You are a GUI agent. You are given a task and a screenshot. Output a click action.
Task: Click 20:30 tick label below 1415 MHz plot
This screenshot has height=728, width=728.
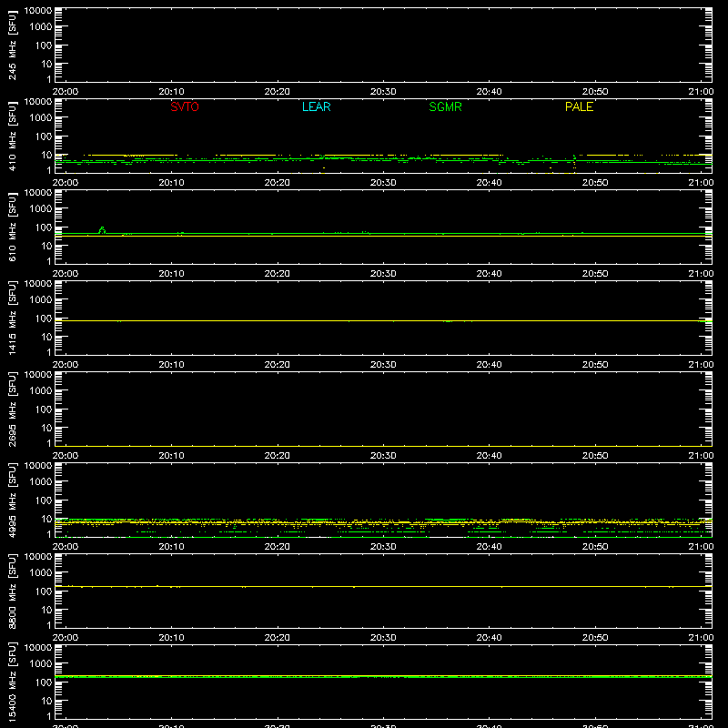[x=383, y=365]
